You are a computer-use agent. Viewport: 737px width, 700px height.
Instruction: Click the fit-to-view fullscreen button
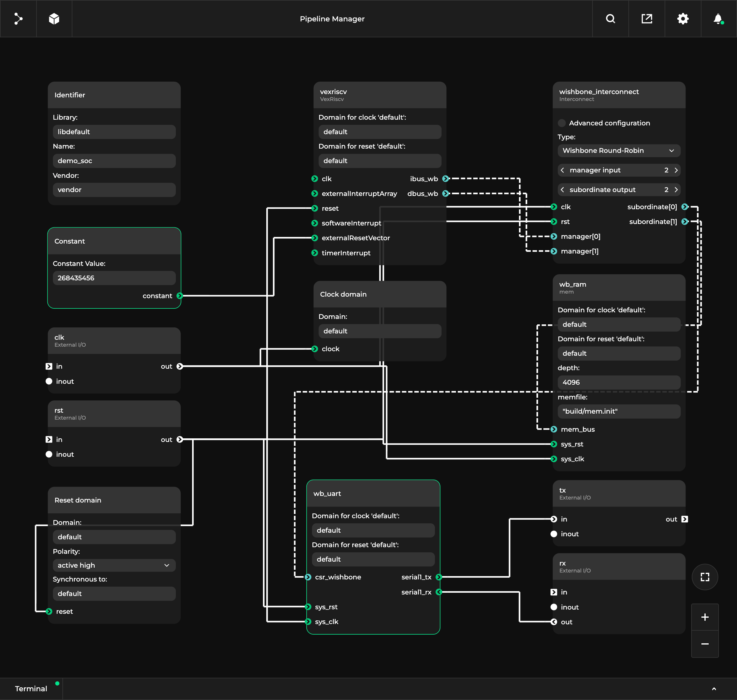tap(705, 577)
